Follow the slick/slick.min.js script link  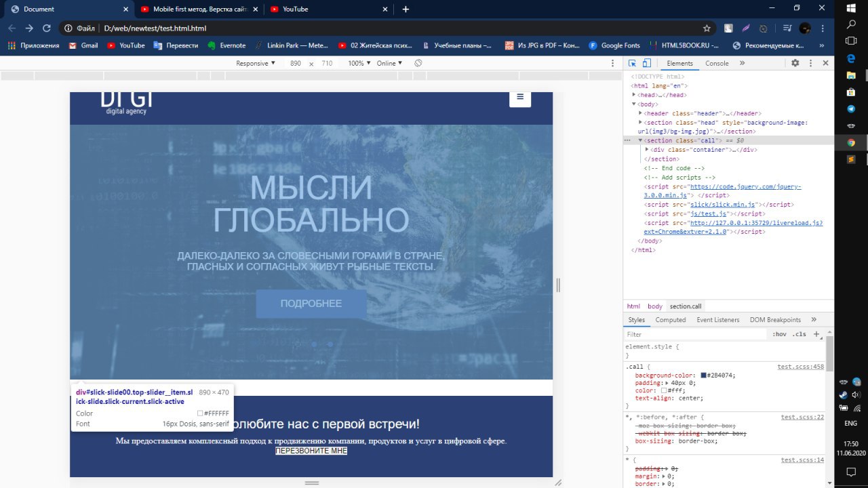(x=723, y=205)
